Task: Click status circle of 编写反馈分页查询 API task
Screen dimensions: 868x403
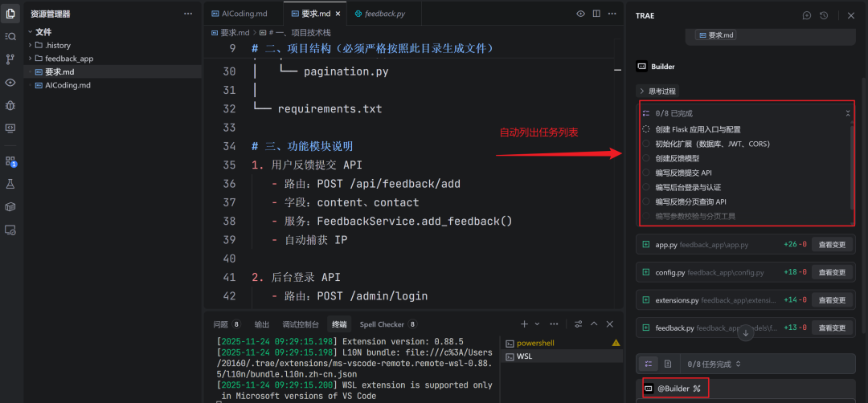Action: coord(646,201)
